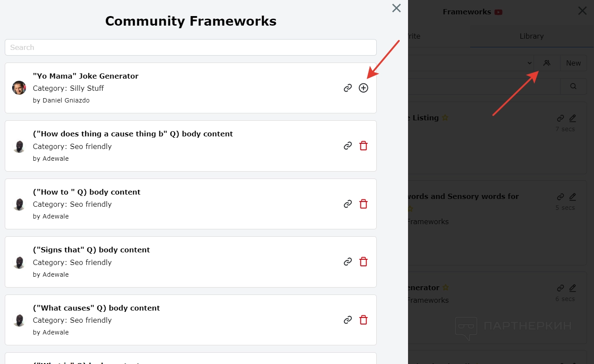
Task: Edit the Listing framework with the pencil icon
Action: [572, 118]
